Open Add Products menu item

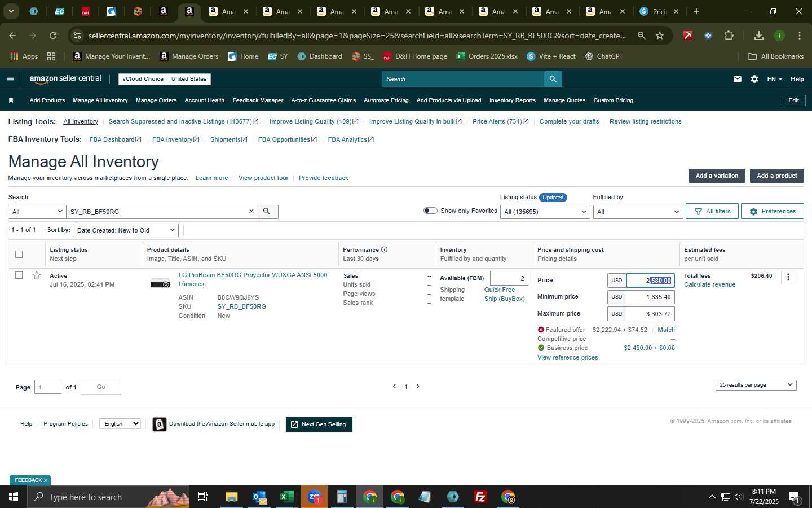[x=47, y=100]
